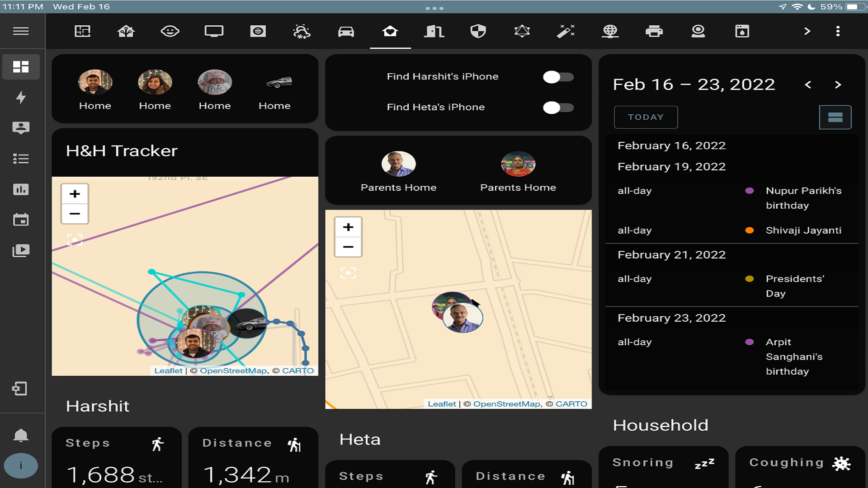
Task: Go to next calendar week
Action: coord(838,84)
